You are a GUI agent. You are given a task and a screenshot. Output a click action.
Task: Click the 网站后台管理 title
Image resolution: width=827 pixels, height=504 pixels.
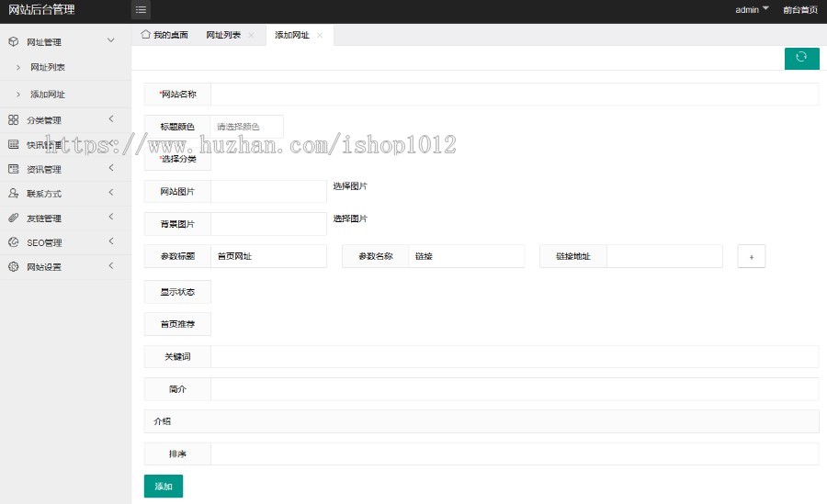pos(41,9)
